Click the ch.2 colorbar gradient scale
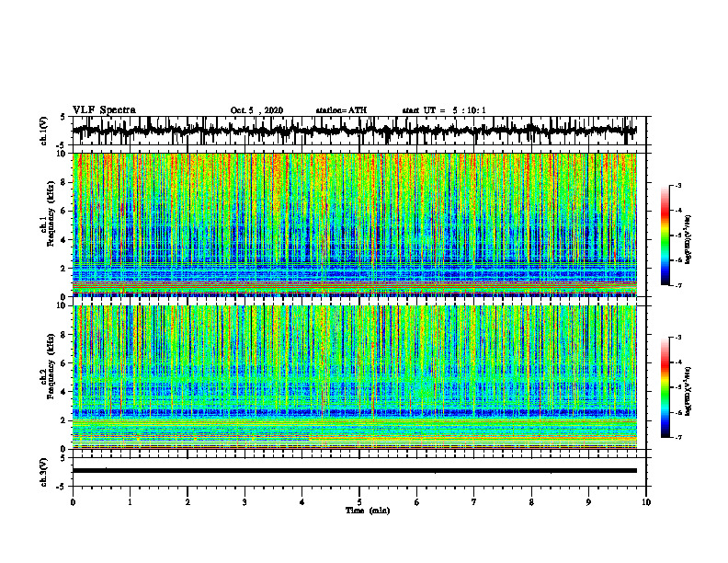Viewport: 728px width, 563px height. (665, 387)
